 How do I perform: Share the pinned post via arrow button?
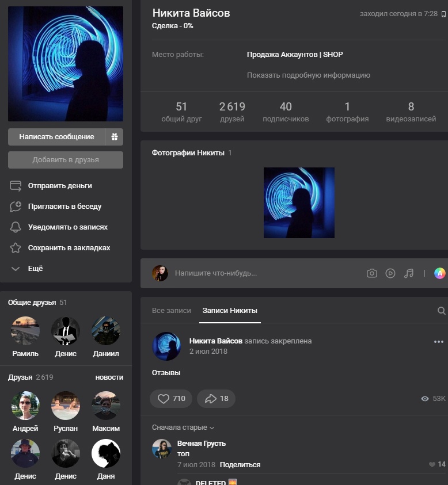216,399
